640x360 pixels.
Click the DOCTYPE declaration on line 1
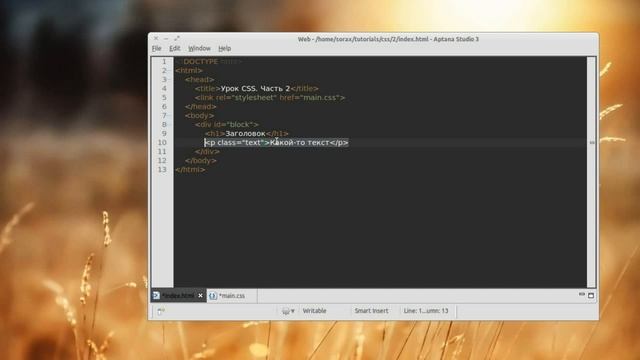click(x=209, y=62)
